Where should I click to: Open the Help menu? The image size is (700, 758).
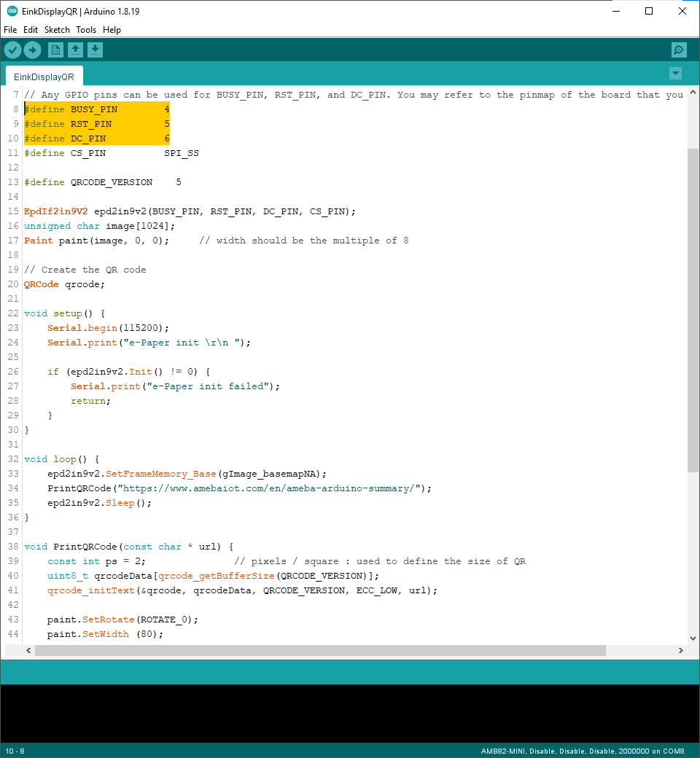[x=112, y=30]
